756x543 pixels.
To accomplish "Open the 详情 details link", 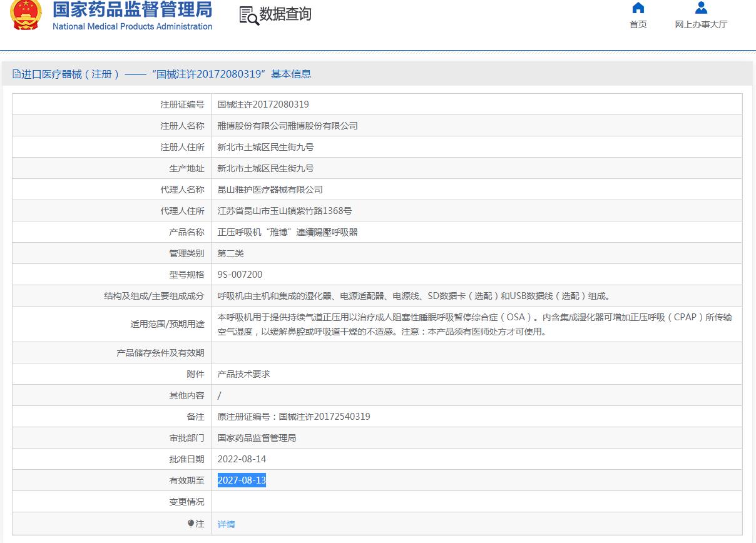I will [x=226, y=524].
